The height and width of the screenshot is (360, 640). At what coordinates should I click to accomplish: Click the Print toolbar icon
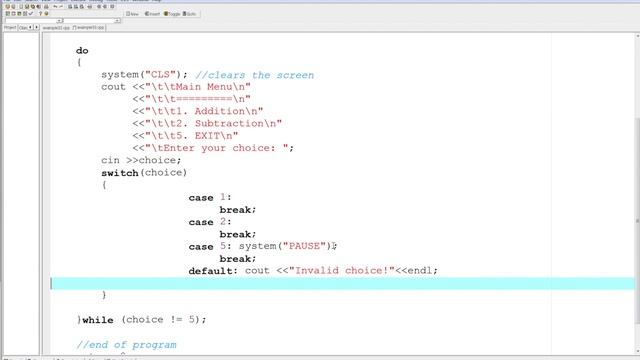(x=46, y=7)
